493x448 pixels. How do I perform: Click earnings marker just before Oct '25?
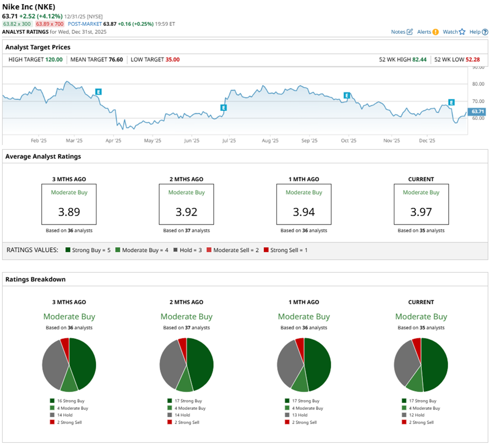[347, 95]
